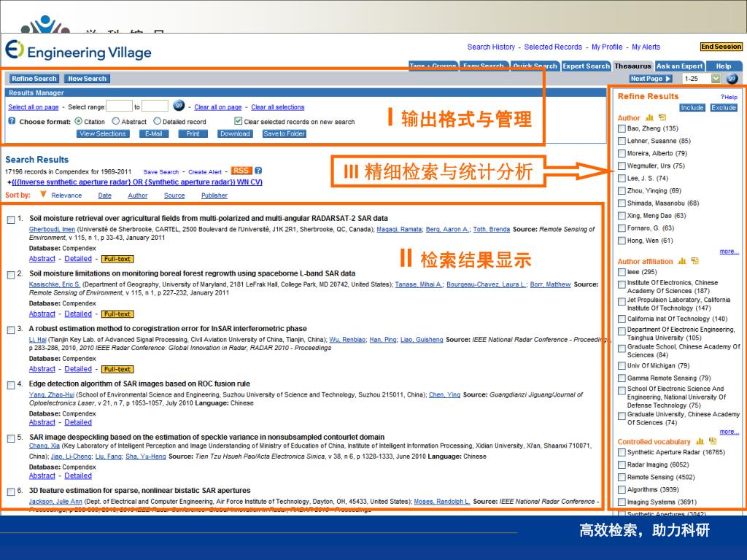747x560 pixels.
Task: Check Jet Propulsion Laboratory affiliation filter
Action: coord(622,301)
